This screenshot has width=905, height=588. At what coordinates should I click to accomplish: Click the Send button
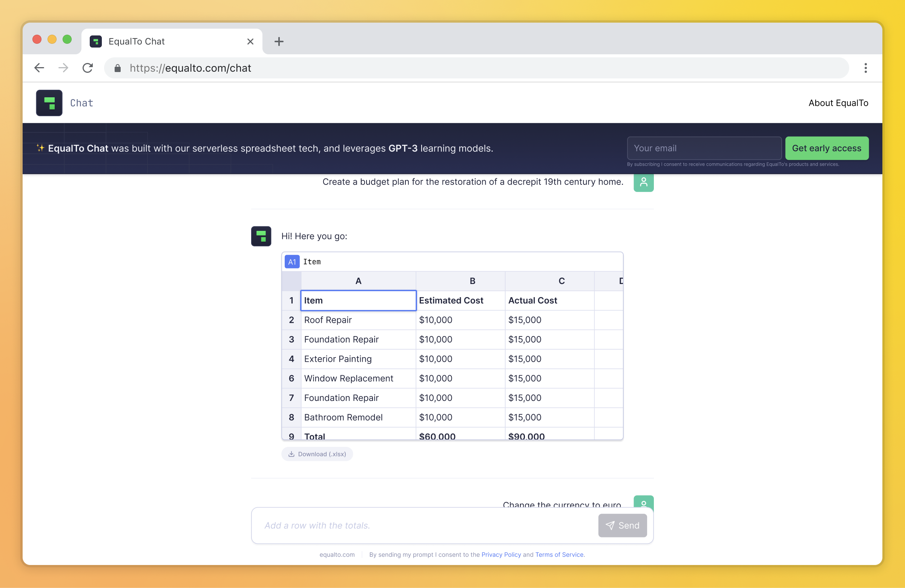[623, 526]
